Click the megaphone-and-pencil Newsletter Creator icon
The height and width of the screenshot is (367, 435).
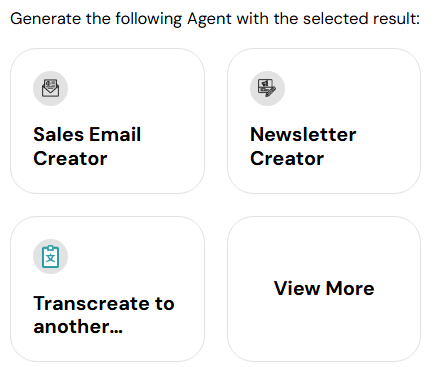point(267,88)
